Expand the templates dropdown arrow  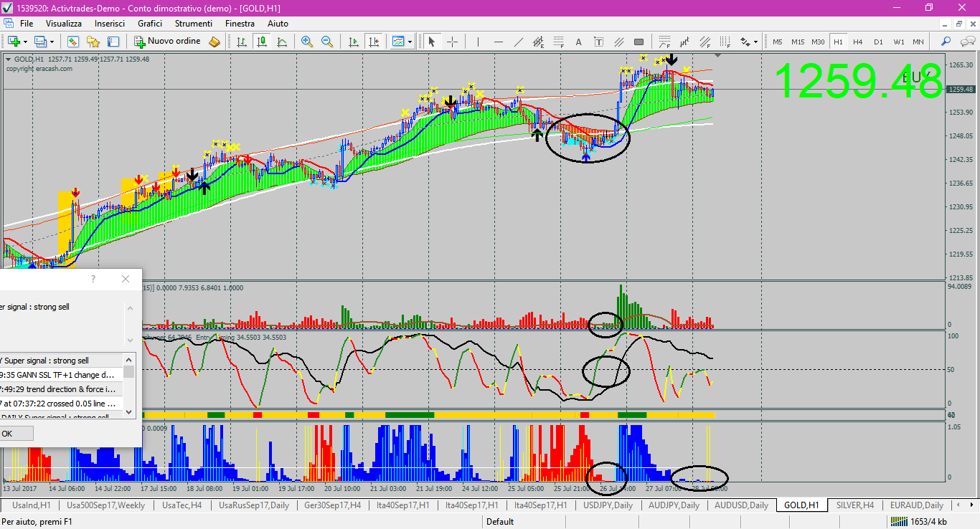pos(410,42)
